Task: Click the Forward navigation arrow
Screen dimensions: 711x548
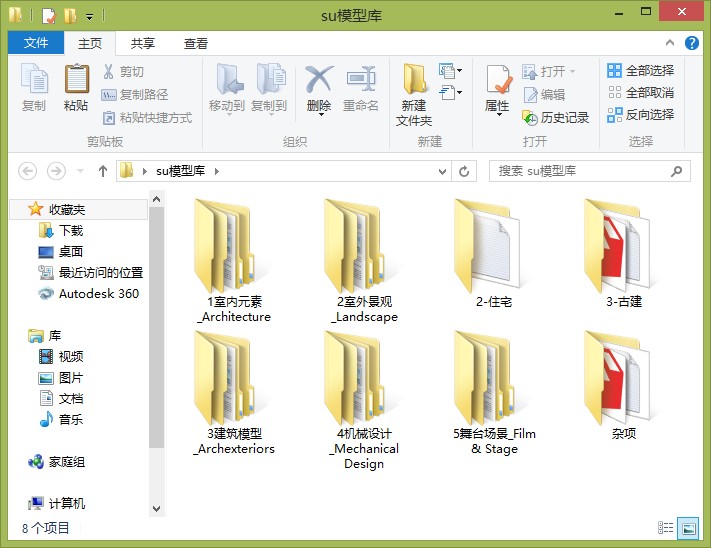Action: [x=56, y=171]
